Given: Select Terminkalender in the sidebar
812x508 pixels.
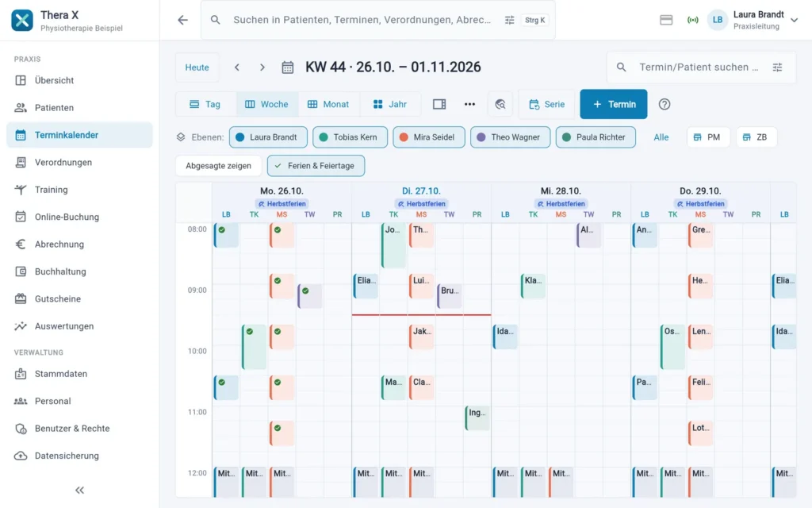Looking at the screenshot, I should coord(80,135).
